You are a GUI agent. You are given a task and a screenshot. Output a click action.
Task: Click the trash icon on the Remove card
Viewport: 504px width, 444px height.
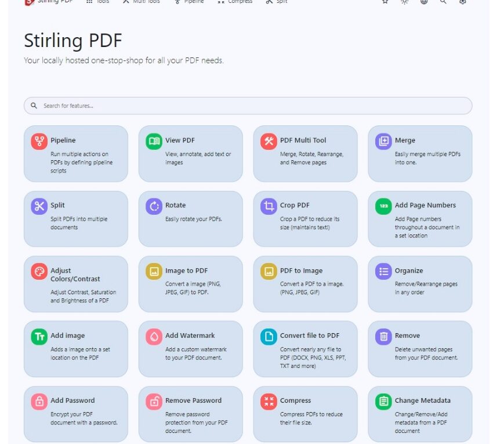[x=383, y=337]
